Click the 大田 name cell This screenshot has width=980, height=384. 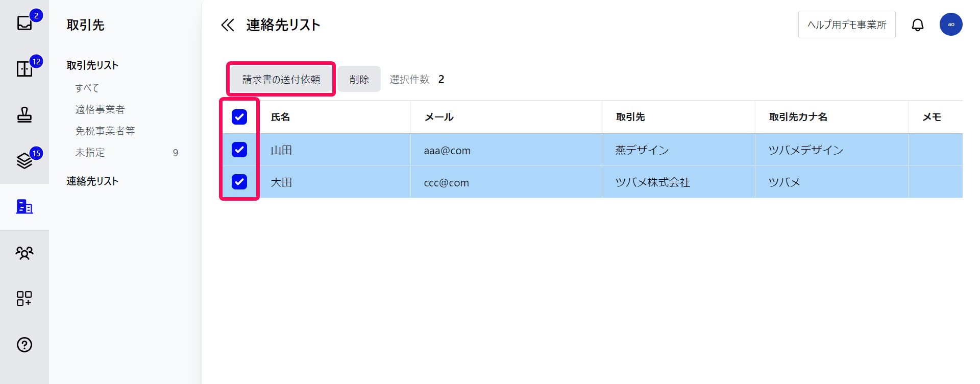pyautogui.click(x=335, y=182)
